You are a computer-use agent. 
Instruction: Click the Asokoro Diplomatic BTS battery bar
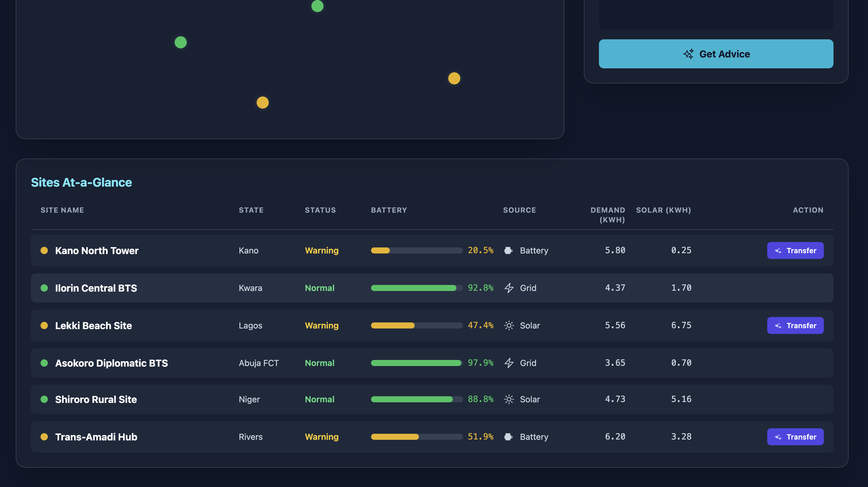tap(416, 363)
